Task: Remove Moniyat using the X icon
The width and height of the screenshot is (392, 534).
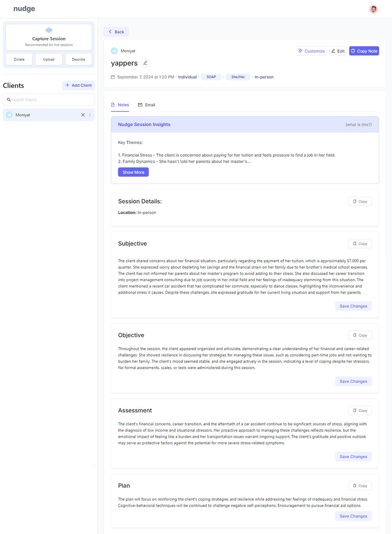Action: pyautogui.click(x=83, y=115)
